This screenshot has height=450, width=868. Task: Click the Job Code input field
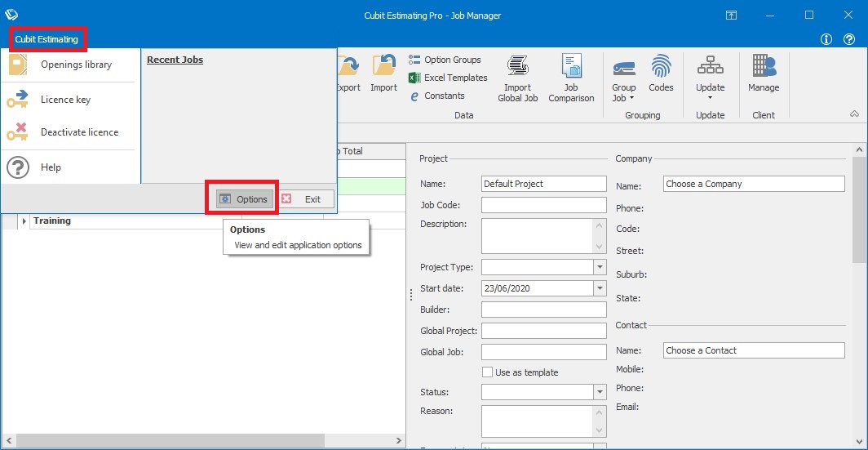[543, 205]
